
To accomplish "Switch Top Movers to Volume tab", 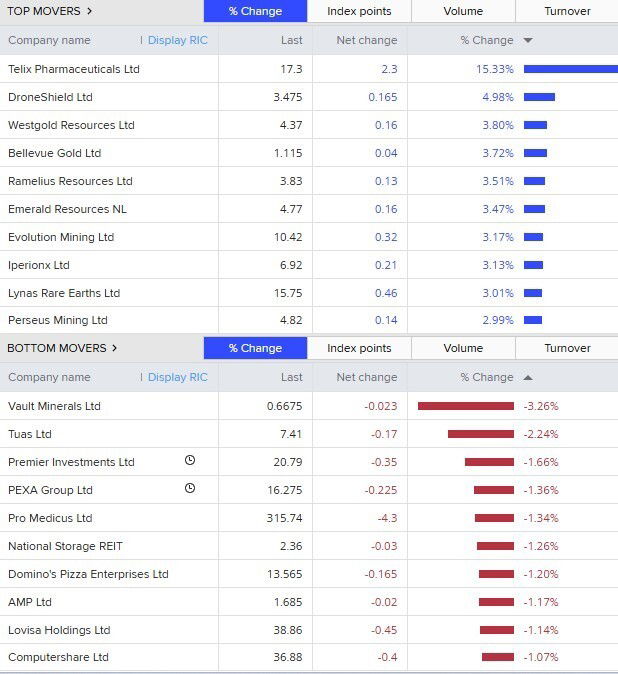I will click(463, 11).
